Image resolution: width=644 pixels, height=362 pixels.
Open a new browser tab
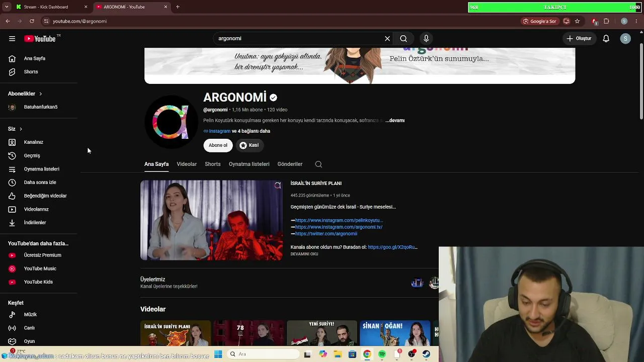[x=178, y=7]
